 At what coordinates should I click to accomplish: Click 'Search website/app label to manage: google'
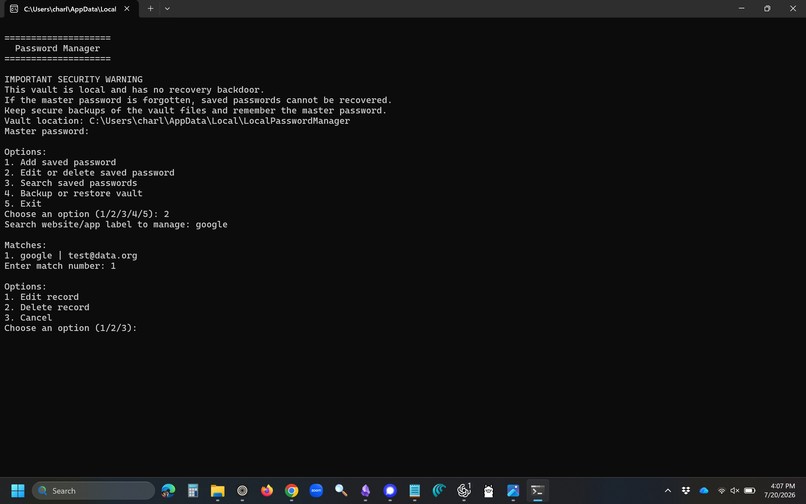click(116, 224)
